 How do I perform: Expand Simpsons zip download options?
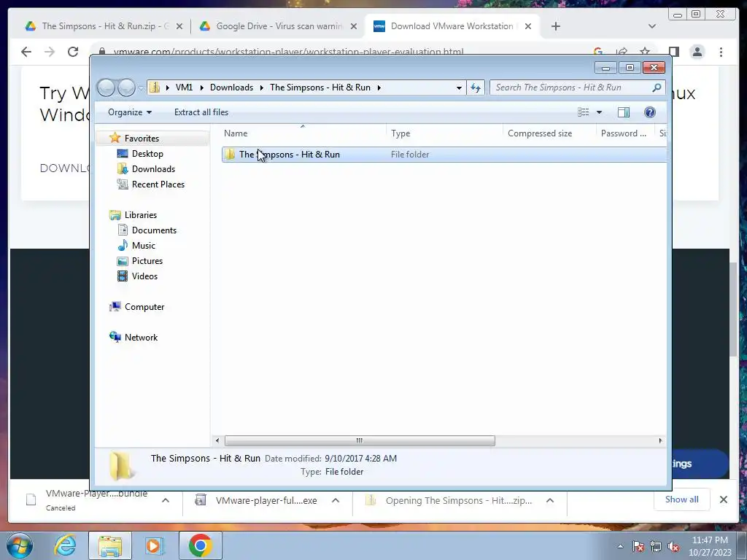coord(550,500)
